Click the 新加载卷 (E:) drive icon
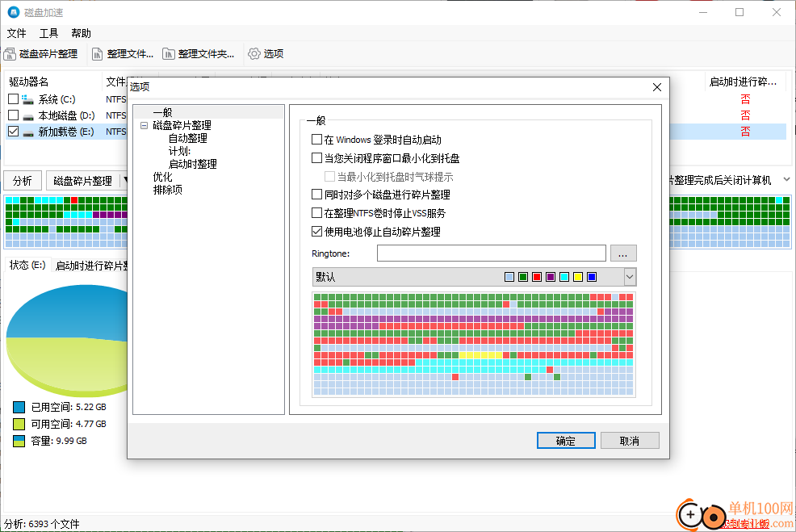This screenshot has height=532, width=796. pyautogui.click(x=28, y=132)
